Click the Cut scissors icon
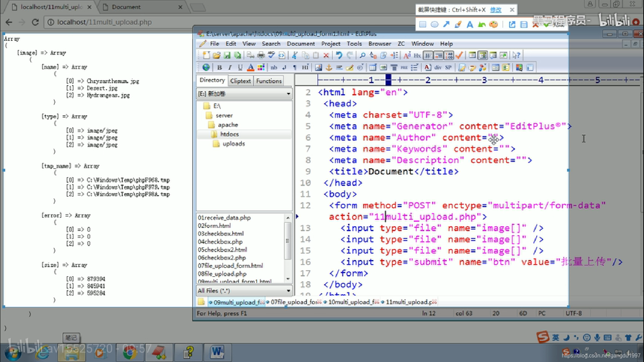The height and width of the screenshot is (362, 644). coord(295,55)
